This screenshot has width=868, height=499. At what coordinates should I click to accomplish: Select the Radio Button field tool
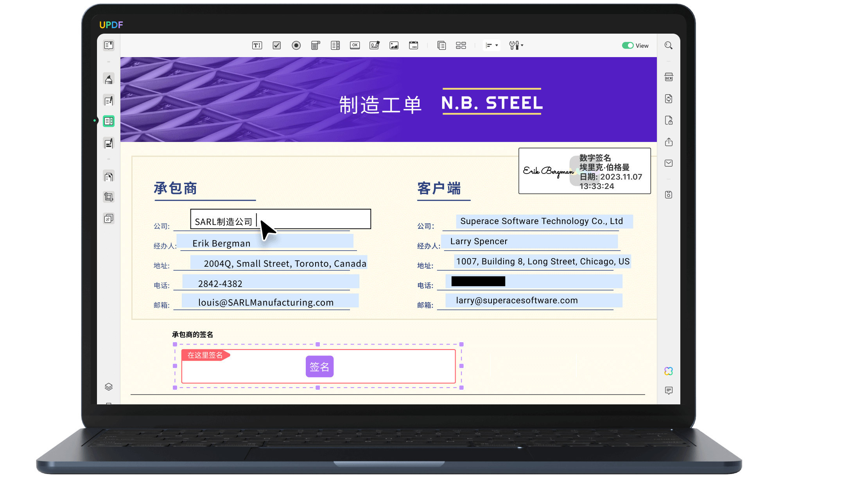[296, 45]
